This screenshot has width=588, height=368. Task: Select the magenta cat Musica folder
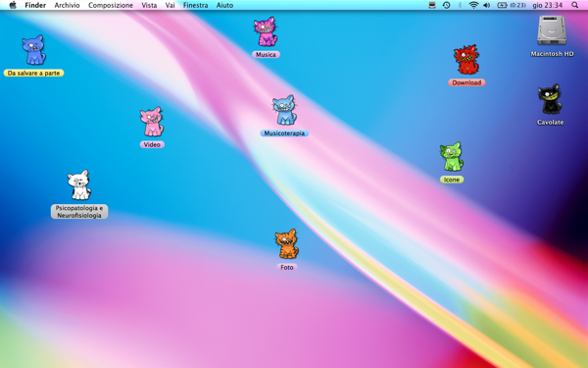[x=266, y=31]
